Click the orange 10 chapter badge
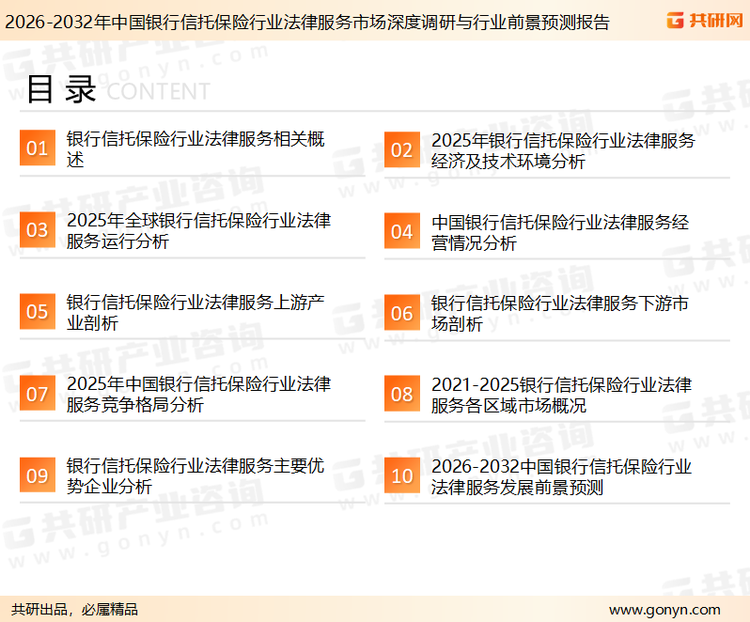The image size is (750, 622). (402, 476)
